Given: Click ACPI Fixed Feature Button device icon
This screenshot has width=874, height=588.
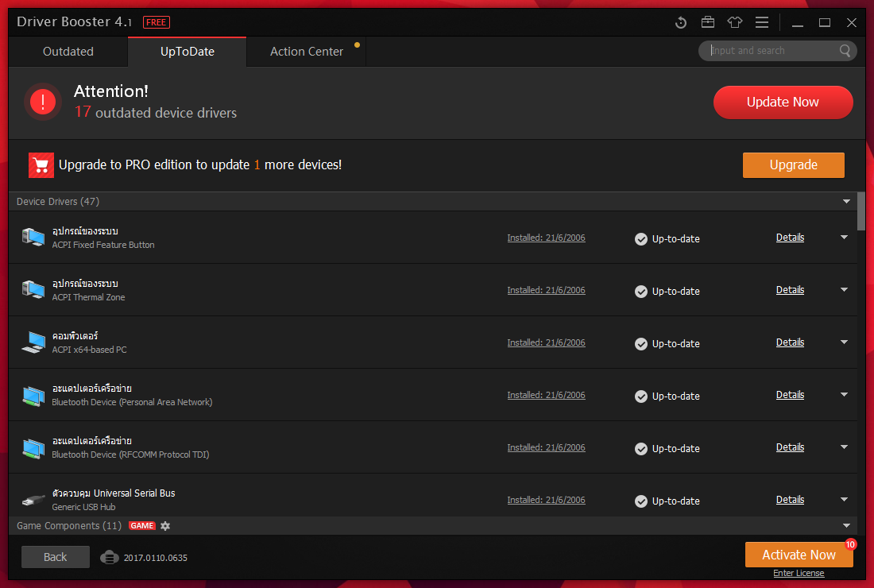Looking at the screenshot, I should [33, 238].
